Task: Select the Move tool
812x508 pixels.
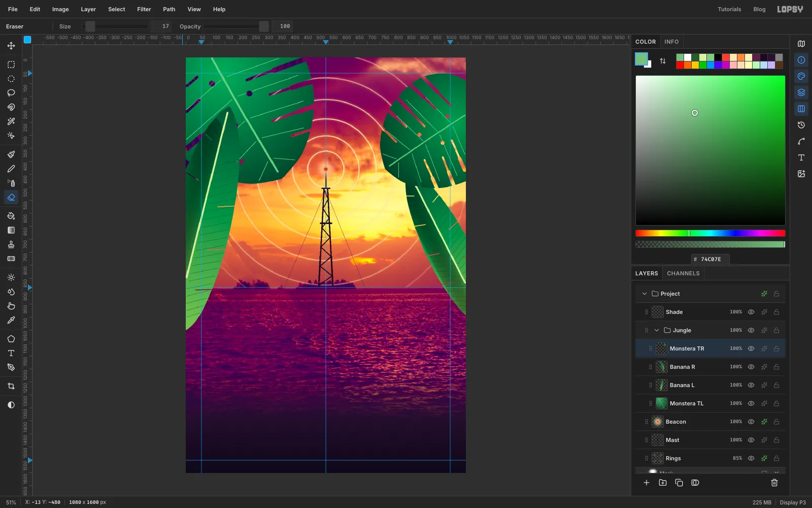Action: tap(11, 46)
